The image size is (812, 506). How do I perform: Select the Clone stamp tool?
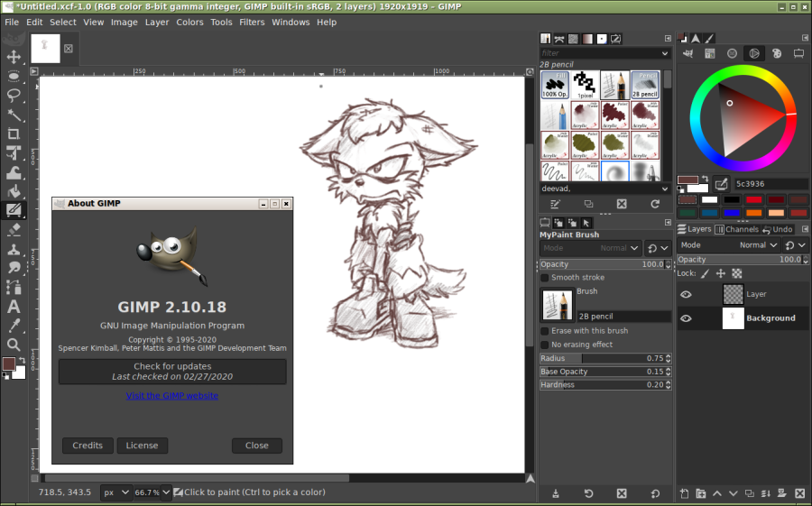(14, 249)
